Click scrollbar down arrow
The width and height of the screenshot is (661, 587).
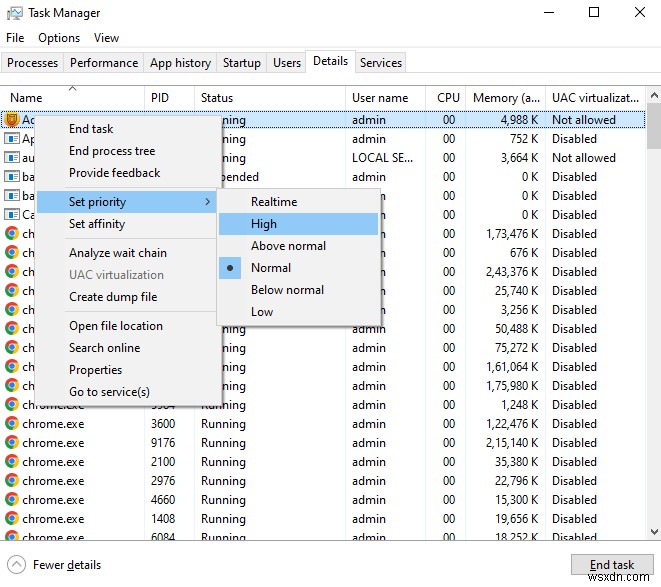click(x=654, y=531)
